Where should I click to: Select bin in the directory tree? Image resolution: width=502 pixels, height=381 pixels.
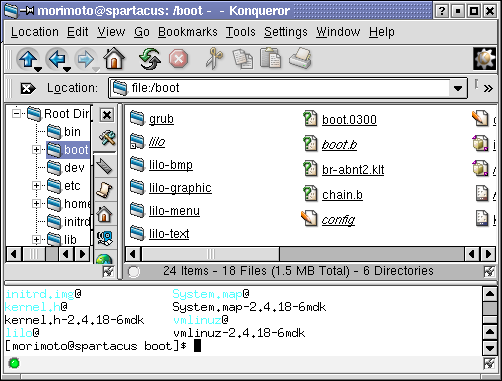[x=64, y=132]
